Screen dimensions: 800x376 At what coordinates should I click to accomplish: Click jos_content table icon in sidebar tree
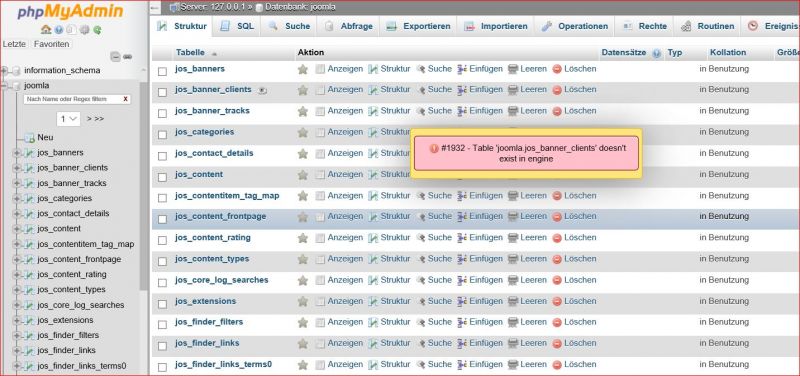click(x=30, y=229)
